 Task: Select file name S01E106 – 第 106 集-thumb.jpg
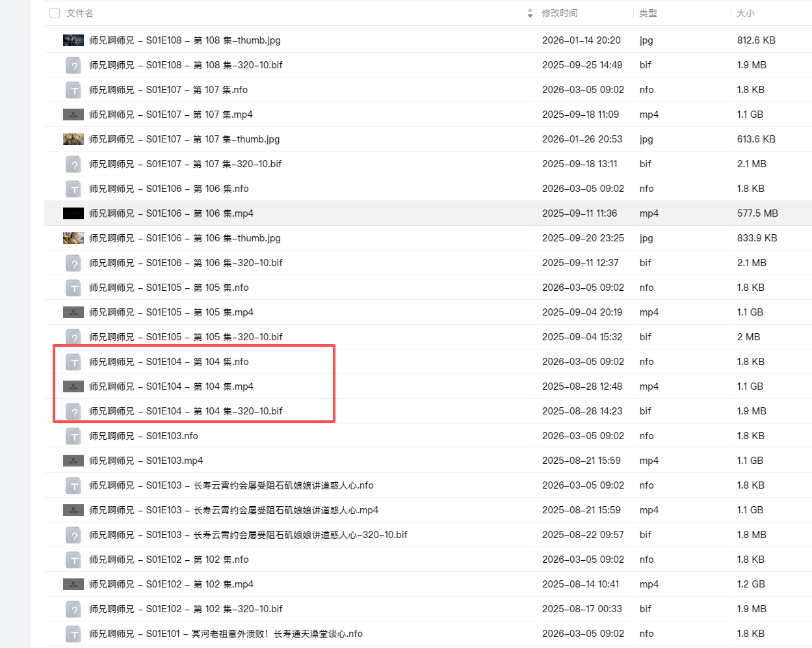coord(185,238)
